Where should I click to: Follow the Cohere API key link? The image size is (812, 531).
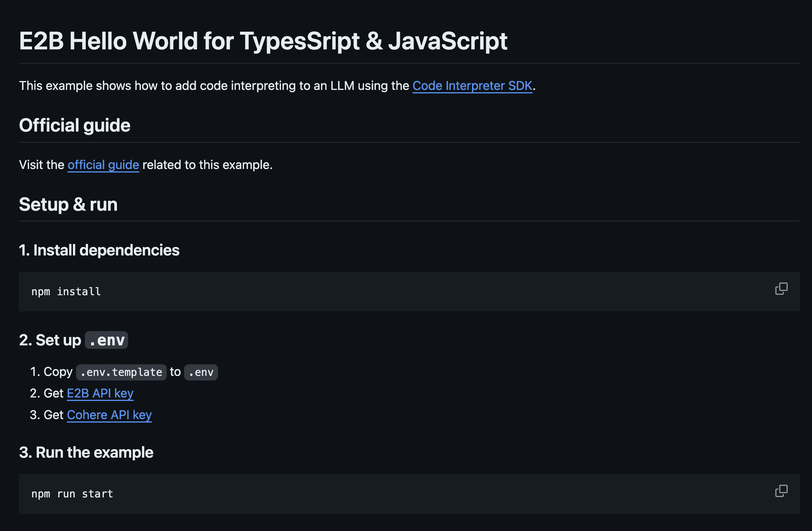(x=109, y=415)
